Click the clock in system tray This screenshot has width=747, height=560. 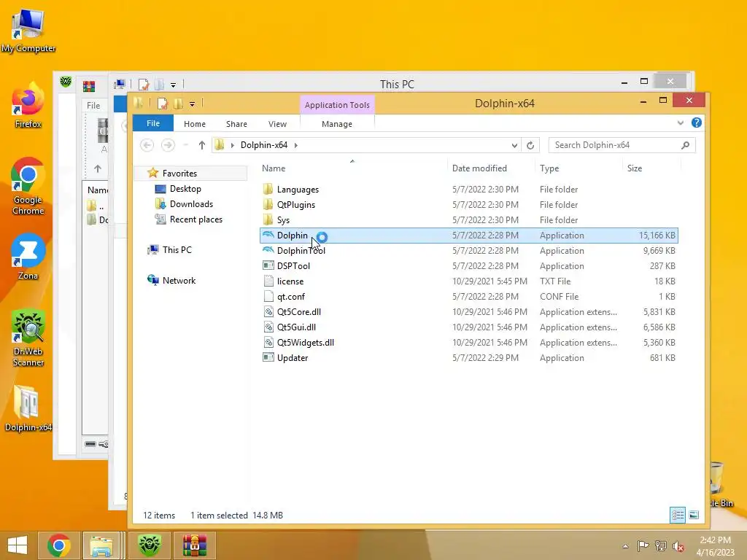tap(715, 546)
